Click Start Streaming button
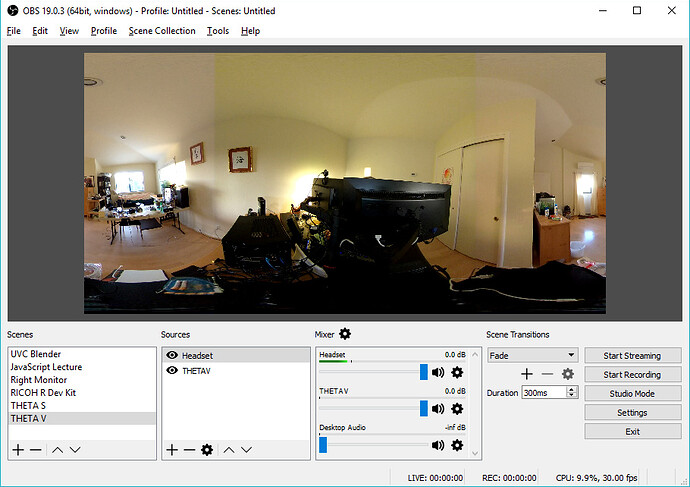The height and width of the screenshot is (487, 690). pos(632,355)
